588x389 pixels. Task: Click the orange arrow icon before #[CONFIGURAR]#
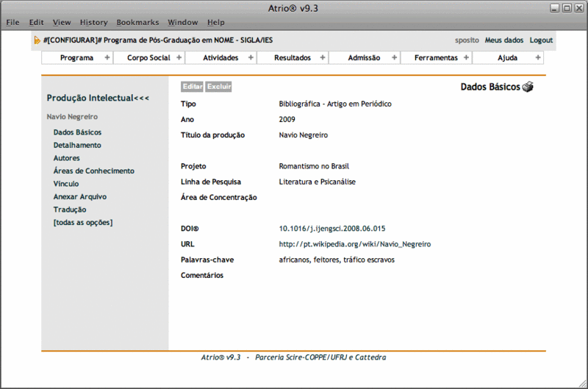click(x=37, y=40)
